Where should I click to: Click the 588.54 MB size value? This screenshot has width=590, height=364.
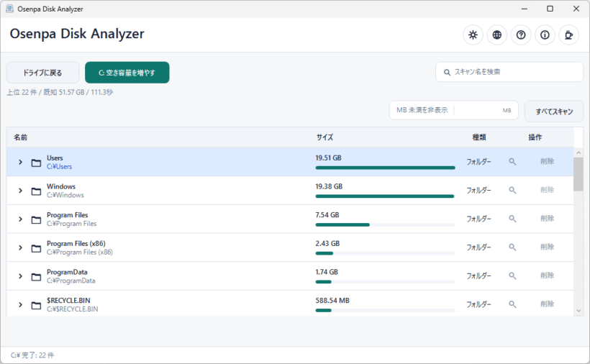click(332, 301)
